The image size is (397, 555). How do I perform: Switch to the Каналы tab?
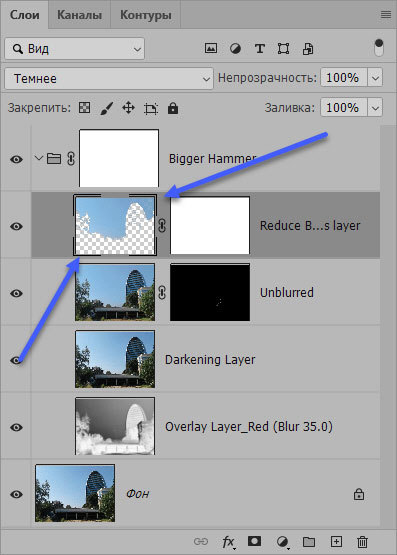(x=80, y=15)
